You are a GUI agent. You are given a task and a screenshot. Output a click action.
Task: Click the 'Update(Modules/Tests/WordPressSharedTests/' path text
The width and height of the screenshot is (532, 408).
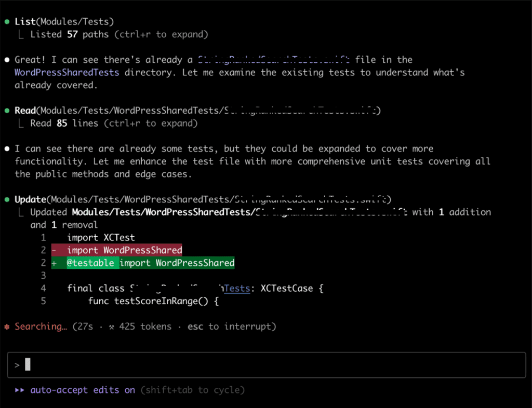coord(125,199)
